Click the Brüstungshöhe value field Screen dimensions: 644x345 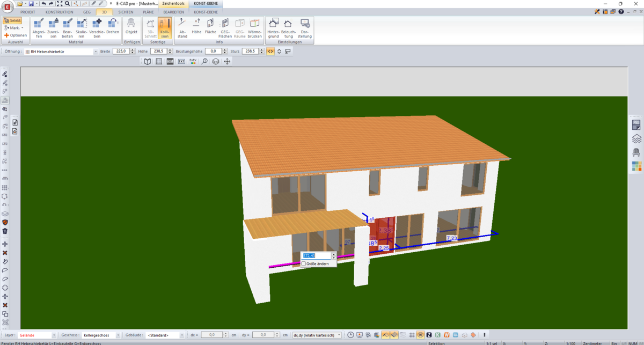[x=213, y=52]
